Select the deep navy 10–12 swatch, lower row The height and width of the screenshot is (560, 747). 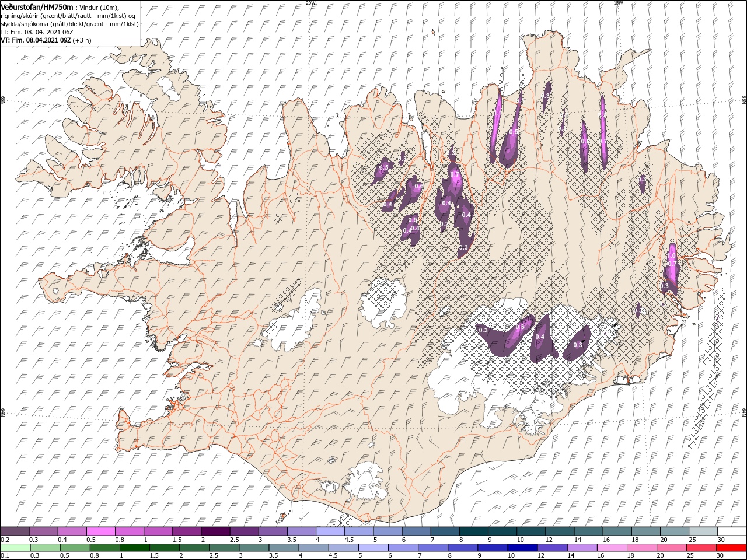tap(523, 548)
